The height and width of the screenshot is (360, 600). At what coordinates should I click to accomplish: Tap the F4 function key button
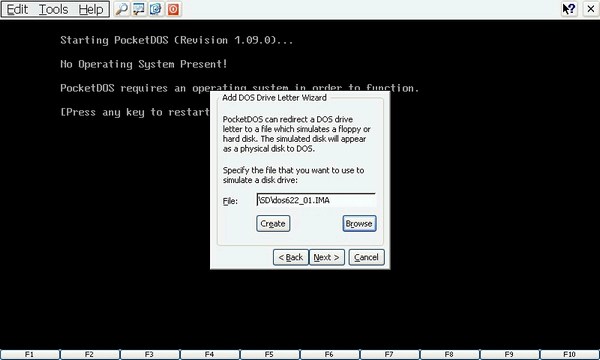(210, 354)
